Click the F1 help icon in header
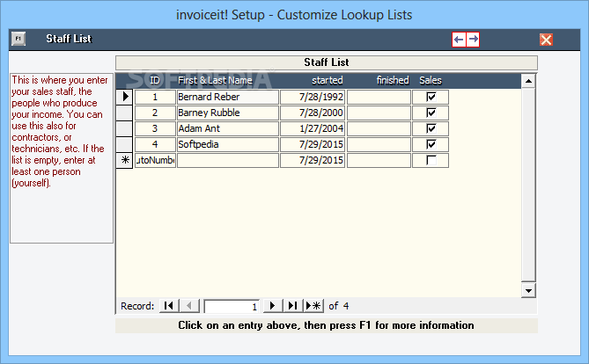Viewport: 589px width, 364px height. (x=18, y=39)
